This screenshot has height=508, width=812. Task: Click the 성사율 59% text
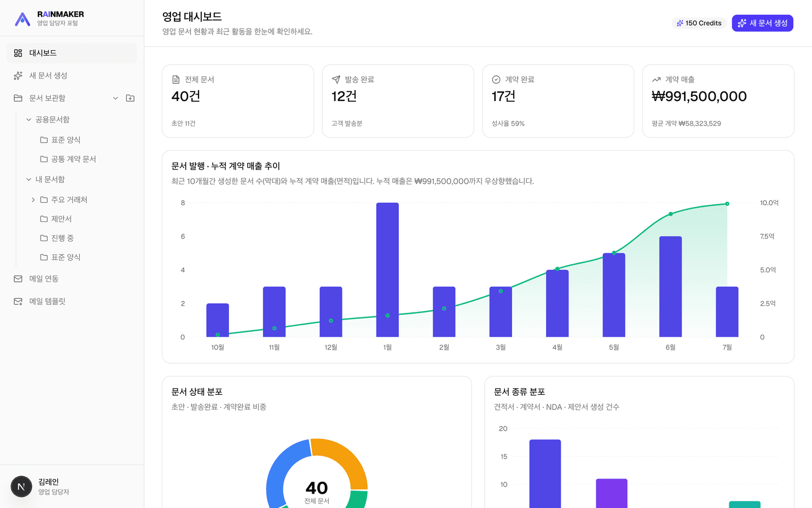[508, 123]
